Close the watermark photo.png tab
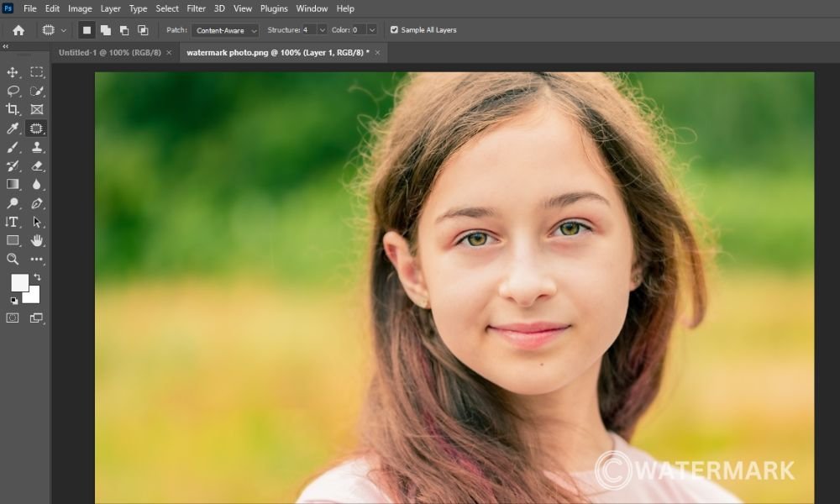840x504 pixels. pyautogui.click(x=377, y=52)
